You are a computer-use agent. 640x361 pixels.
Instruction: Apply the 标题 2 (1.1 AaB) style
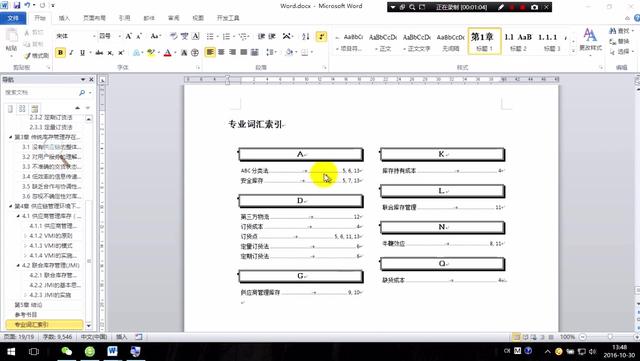[x=518, y=41]
